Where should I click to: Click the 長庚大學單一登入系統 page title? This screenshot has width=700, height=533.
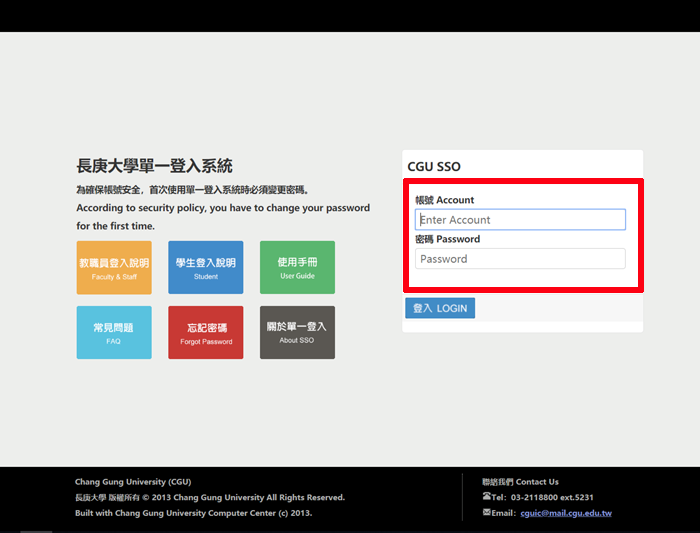click(154, 166)
